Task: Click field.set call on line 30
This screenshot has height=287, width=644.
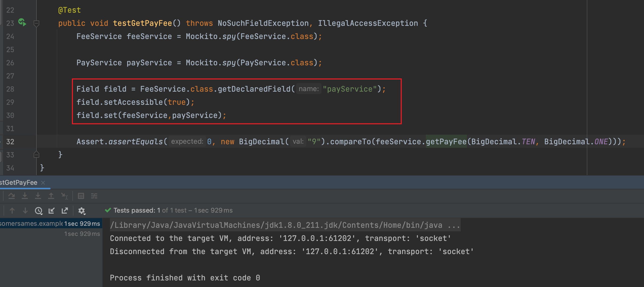Action: point(97,115)
